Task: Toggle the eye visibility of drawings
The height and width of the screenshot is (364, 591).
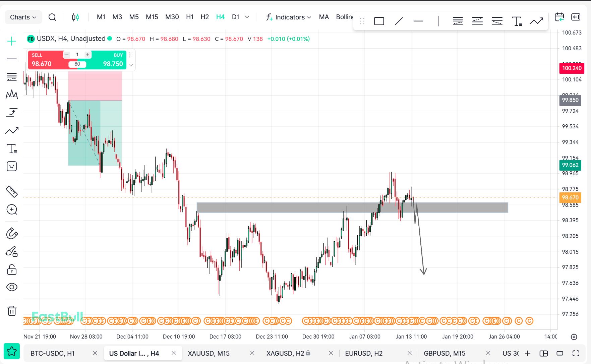Action: [12, 287]
